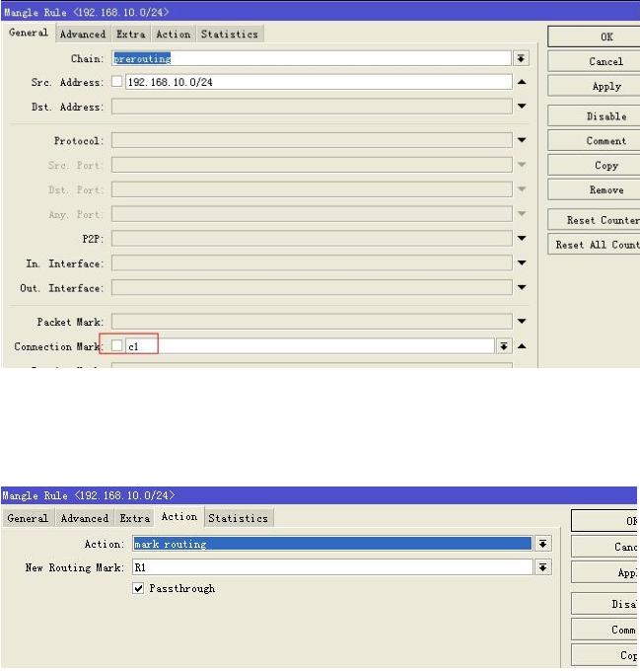640x672 pixels.
Task: Collapse the Src. Address field arrow
Action: tap(522, 82)
